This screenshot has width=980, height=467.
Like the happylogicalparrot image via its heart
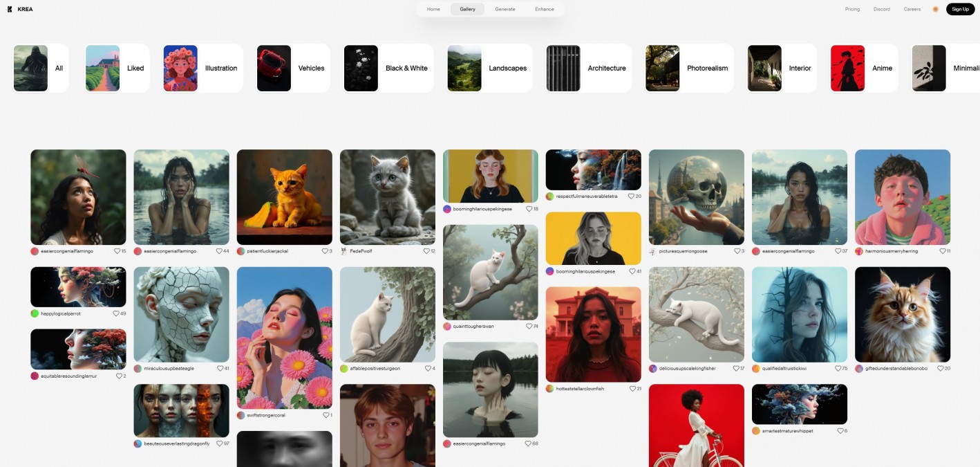116,313
